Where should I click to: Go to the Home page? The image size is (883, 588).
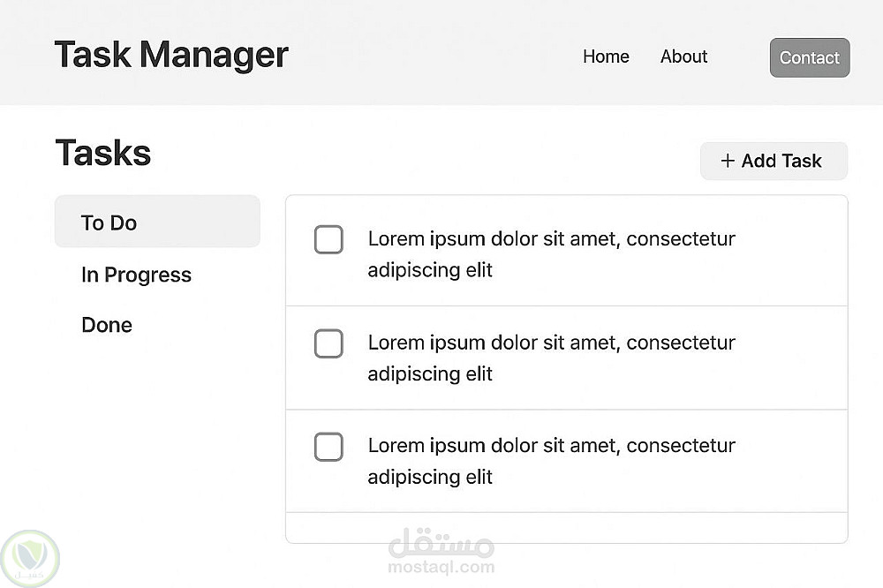click(606, 57)
